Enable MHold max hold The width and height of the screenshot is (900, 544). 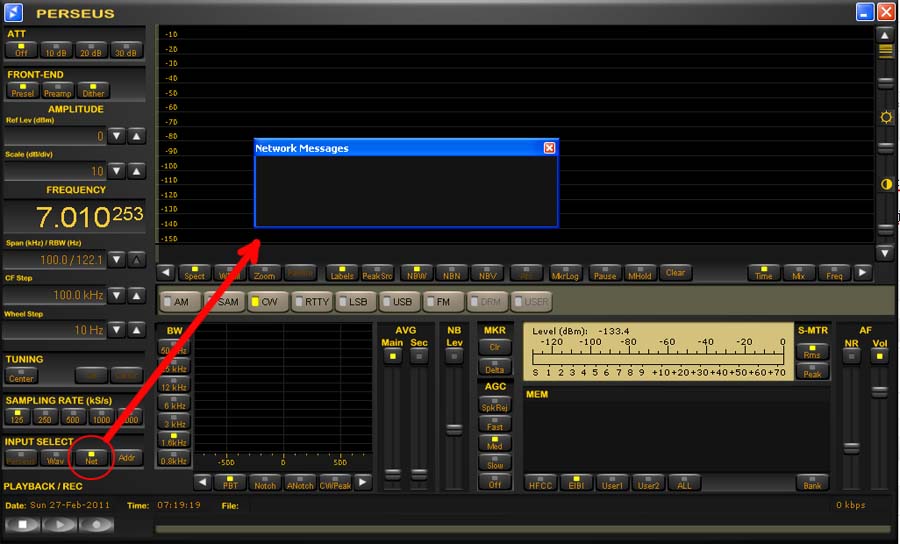(639, 273)
